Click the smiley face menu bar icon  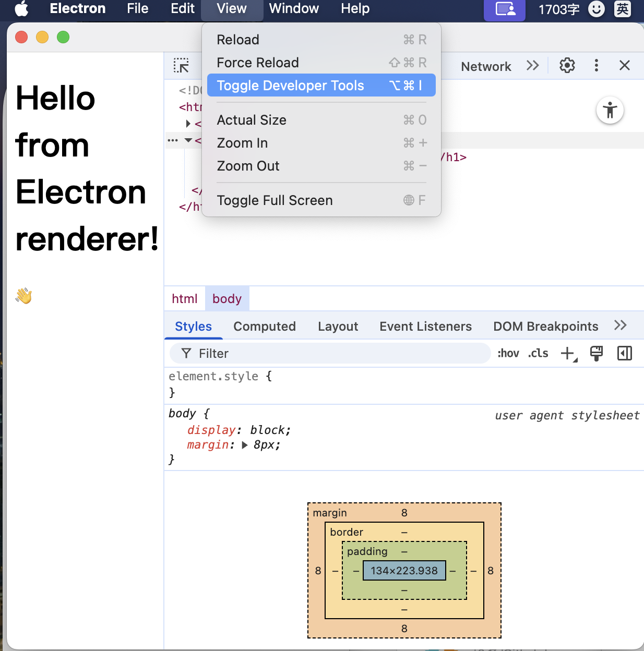(596, 9)
